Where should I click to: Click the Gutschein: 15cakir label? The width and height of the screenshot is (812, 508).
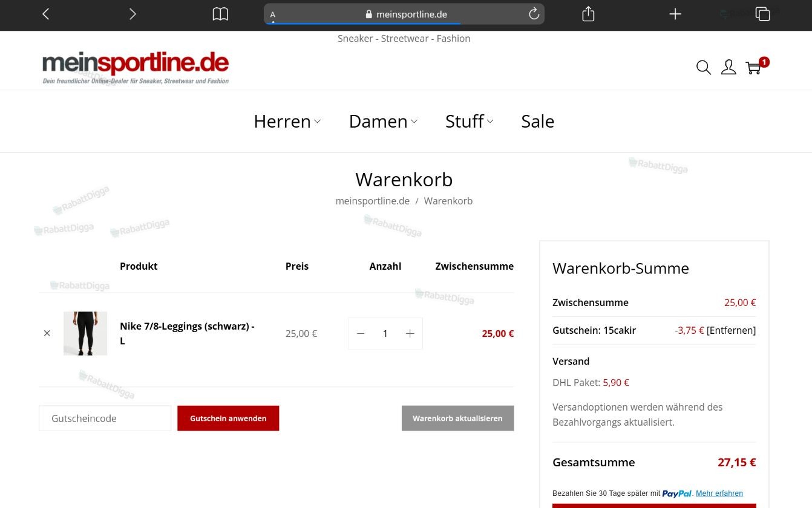point(594,330)
